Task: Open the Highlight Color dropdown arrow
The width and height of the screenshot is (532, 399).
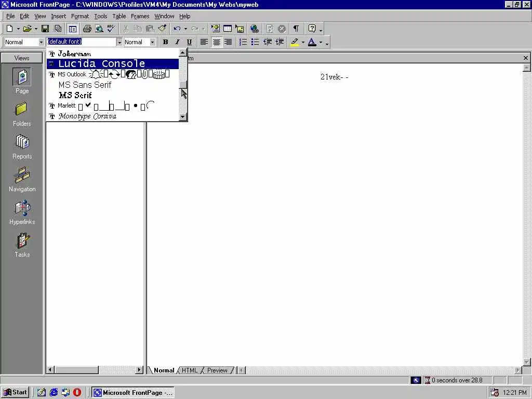Action: pos(303,43)
